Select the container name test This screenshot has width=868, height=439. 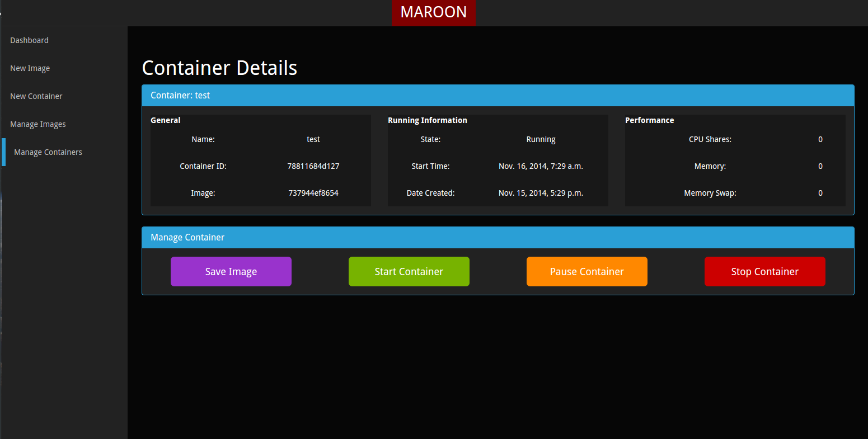(313, 139)
